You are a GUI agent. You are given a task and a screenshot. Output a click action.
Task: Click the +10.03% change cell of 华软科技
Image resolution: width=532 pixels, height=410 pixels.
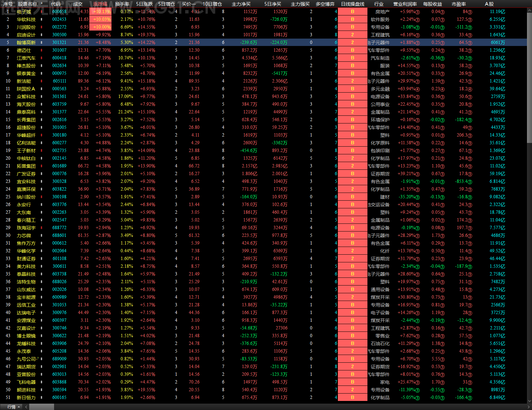[100, 19]
